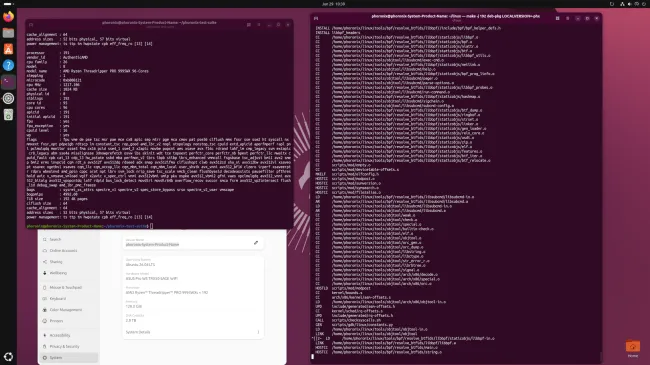Select System in the Settings sidebar
Image resolution: width=650 pixels, height=365 pixels.
68,358
